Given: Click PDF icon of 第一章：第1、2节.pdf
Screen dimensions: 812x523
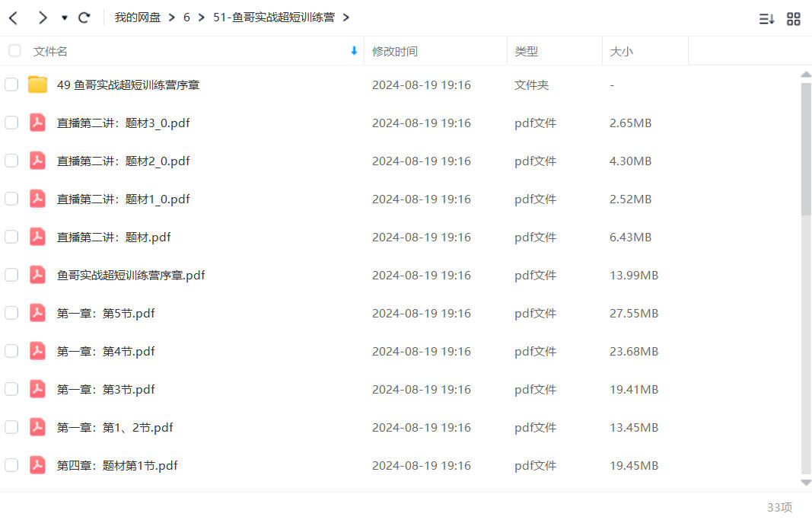Looking at the screenshot, I should coord(37,427).
